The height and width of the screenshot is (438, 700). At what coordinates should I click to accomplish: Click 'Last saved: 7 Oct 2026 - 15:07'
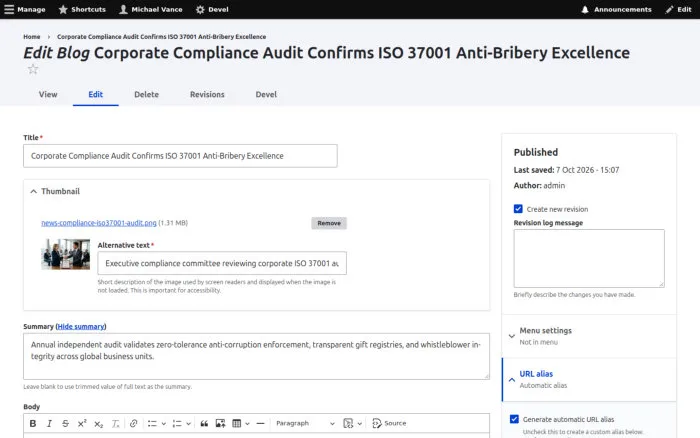tap(567, 170)
